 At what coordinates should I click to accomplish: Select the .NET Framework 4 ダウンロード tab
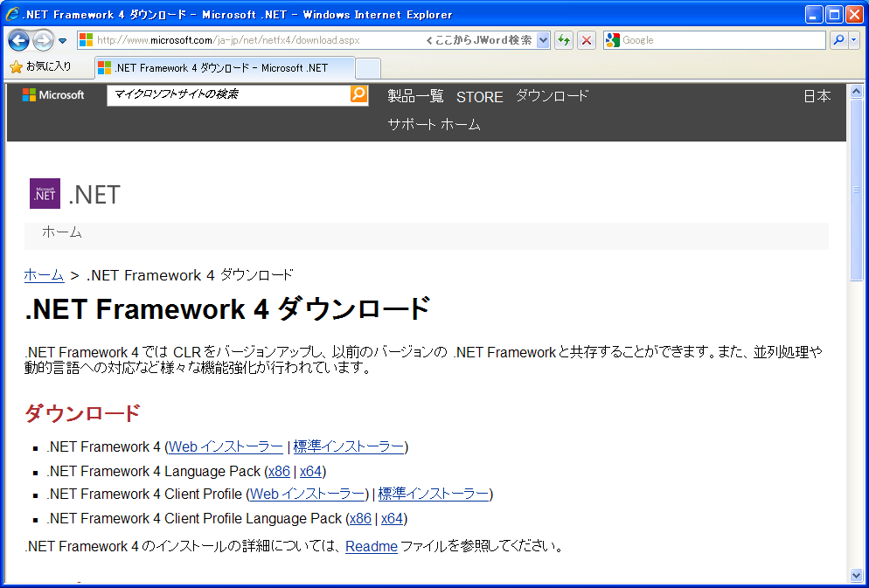(225, 68)
